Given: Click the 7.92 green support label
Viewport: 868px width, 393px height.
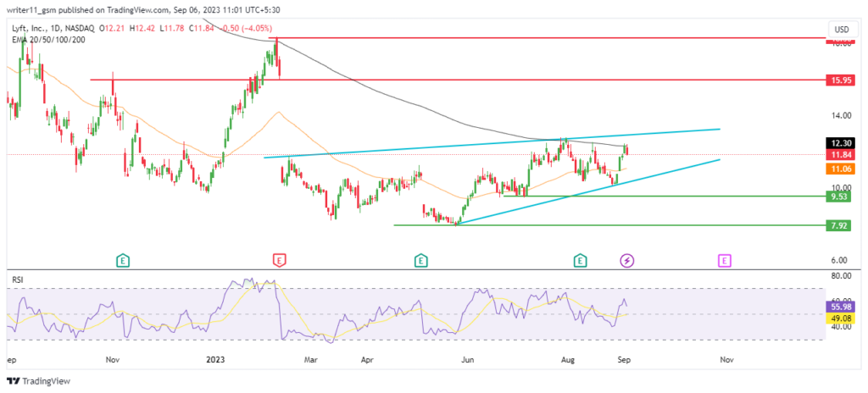Looking at the screenshot, I should (838, 225).
